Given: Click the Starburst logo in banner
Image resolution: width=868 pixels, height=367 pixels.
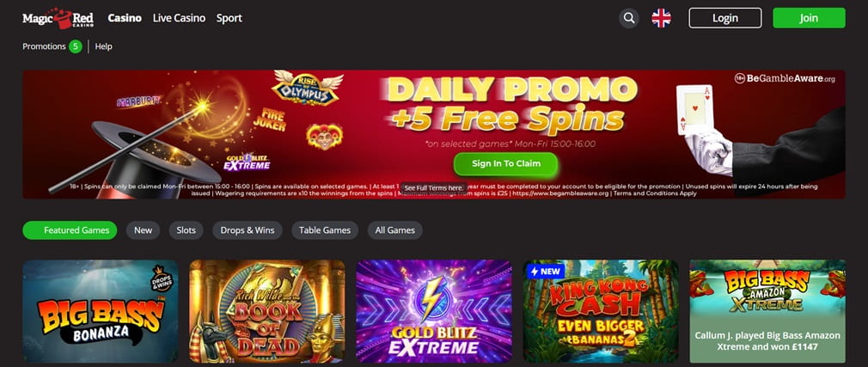Looking at the screenshot, I should [x=139, y=102].
